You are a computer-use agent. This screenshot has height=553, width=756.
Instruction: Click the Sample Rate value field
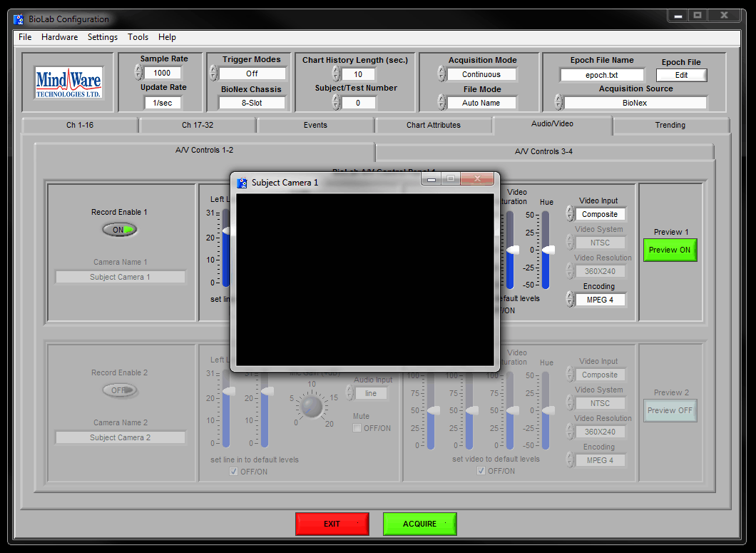coord(162,73)
